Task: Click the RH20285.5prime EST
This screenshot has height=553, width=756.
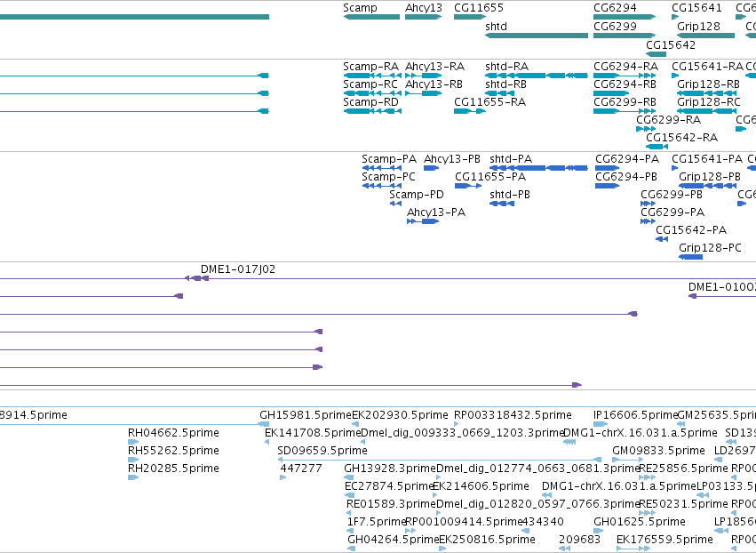Action: (x=133, y=477)
